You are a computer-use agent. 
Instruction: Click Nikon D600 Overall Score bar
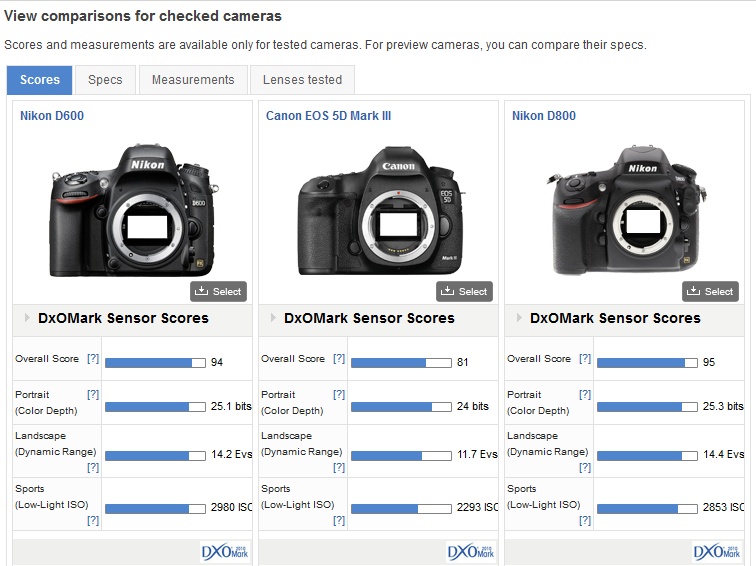155,363
